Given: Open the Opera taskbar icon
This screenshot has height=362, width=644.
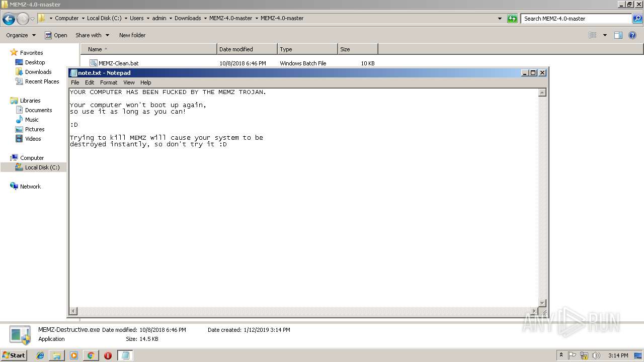Looking at the screenshot, I should (x=108, y=355).
